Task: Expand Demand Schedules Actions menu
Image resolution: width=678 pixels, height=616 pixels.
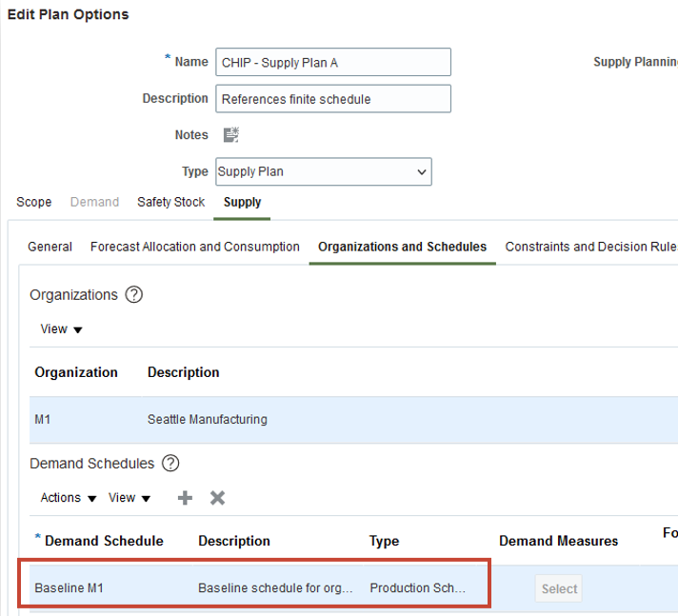Action: click(x=69, y=498)
